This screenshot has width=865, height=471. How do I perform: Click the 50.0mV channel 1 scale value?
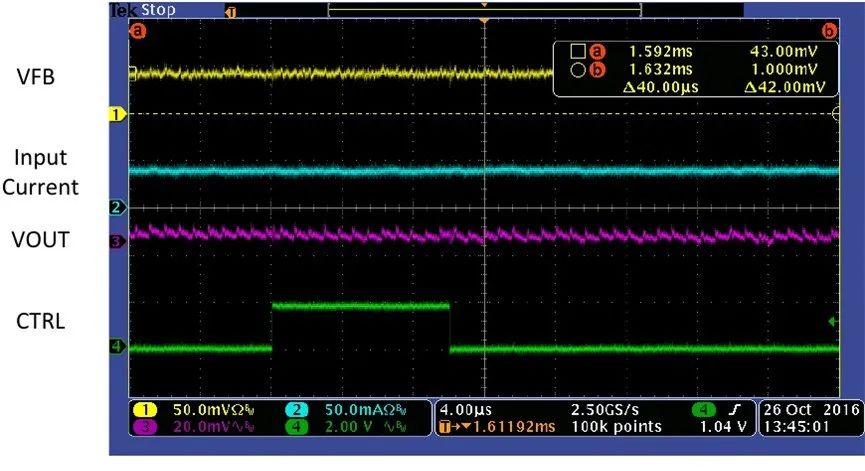coord(213,410)
